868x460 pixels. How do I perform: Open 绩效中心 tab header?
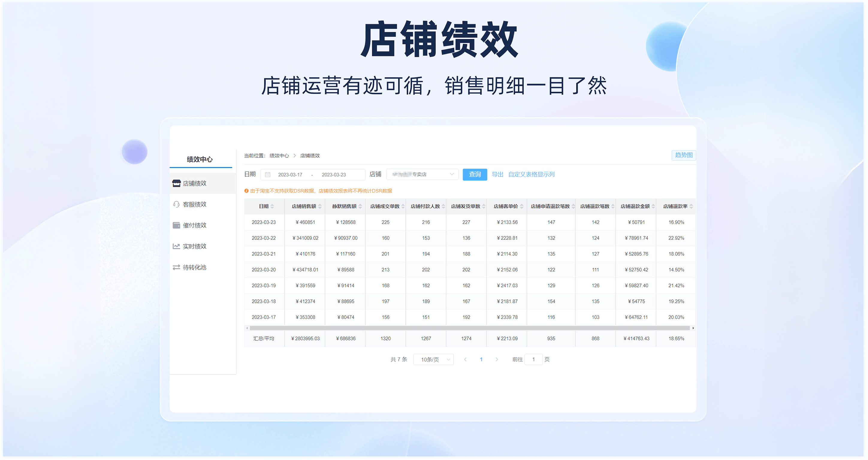[200, 159]
